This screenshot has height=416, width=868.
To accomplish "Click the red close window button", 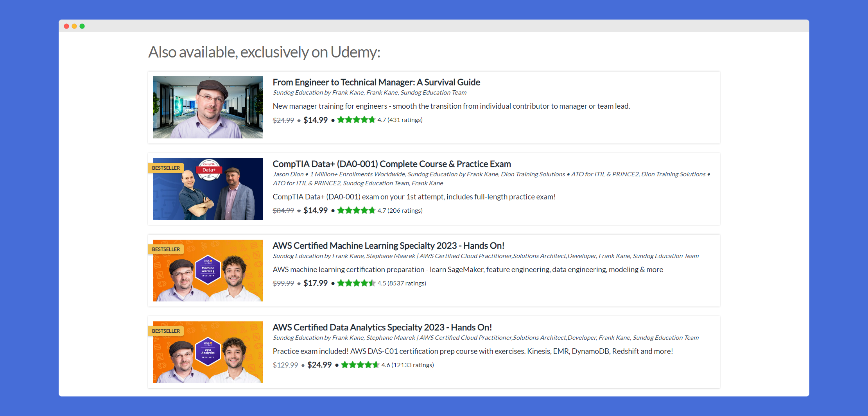I will pos(66,26).
